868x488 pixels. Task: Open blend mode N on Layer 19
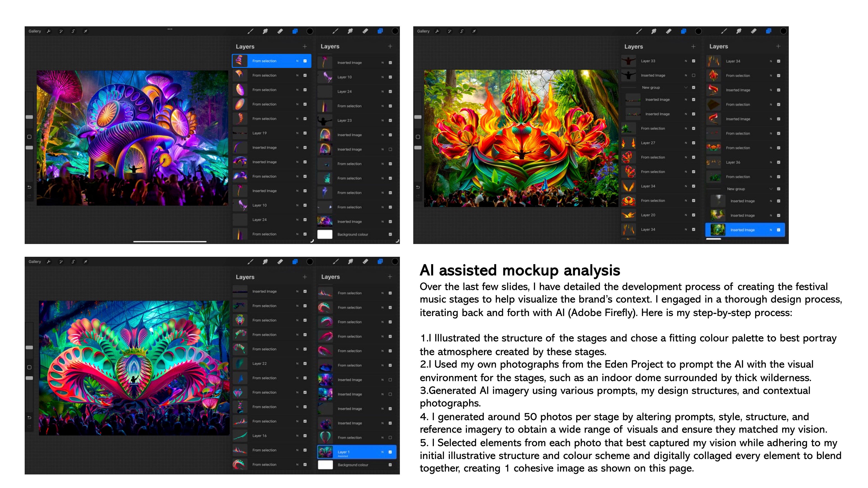point(297,133)
